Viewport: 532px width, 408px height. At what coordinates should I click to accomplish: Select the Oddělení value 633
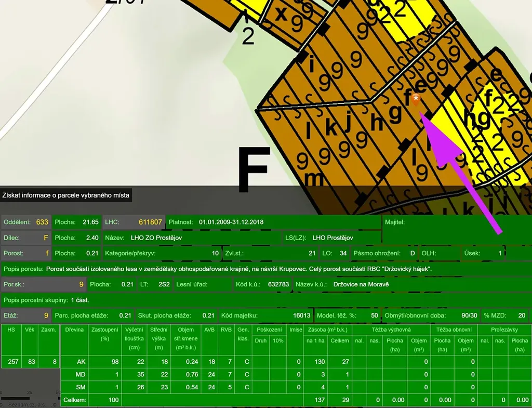coord(42,222)
